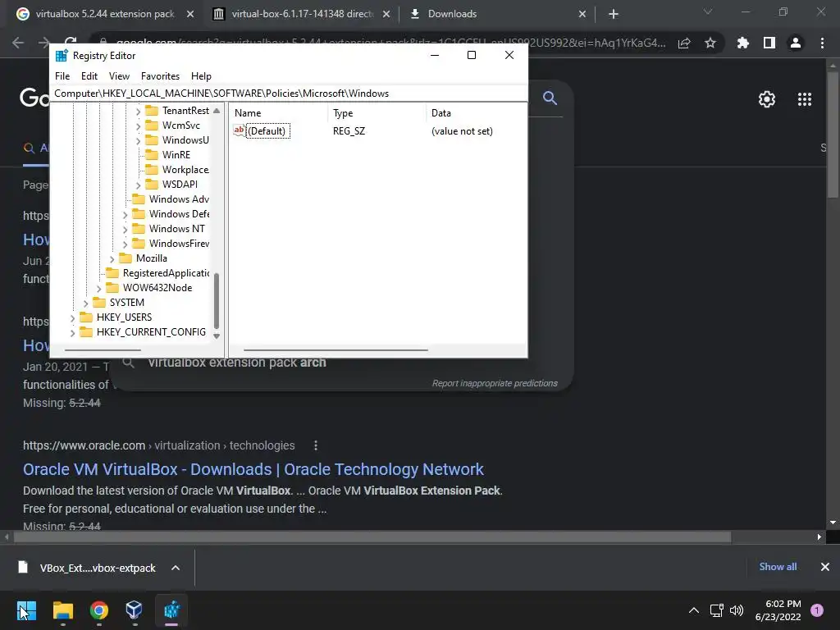Open the Chrome three-dot menu
This screenshot has width=840, height=630.
point(822,43)
